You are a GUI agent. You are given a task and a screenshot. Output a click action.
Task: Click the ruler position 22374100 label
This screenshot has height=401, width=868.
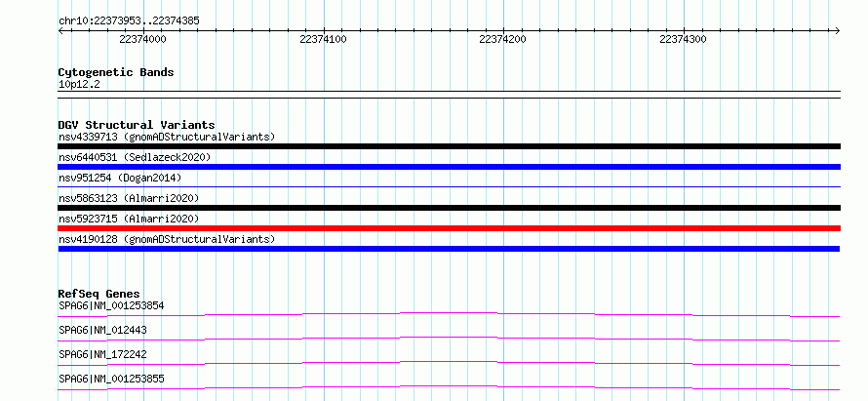323,39
